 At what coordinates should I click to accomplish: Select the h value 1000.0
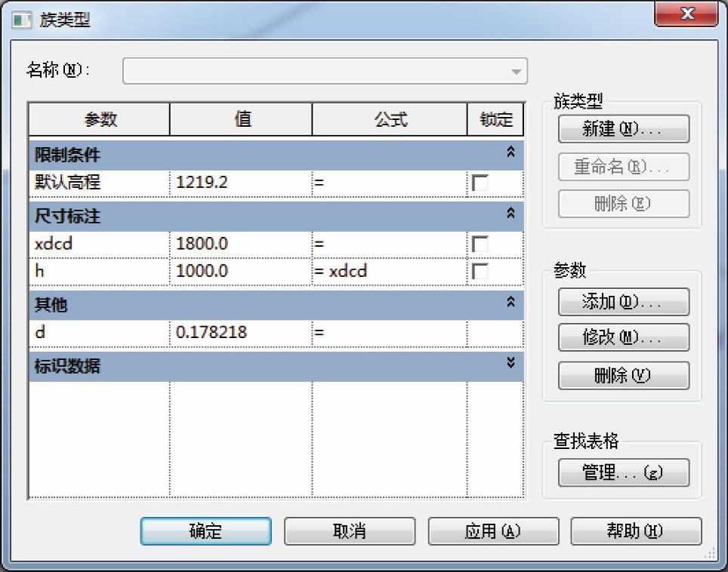240,272
